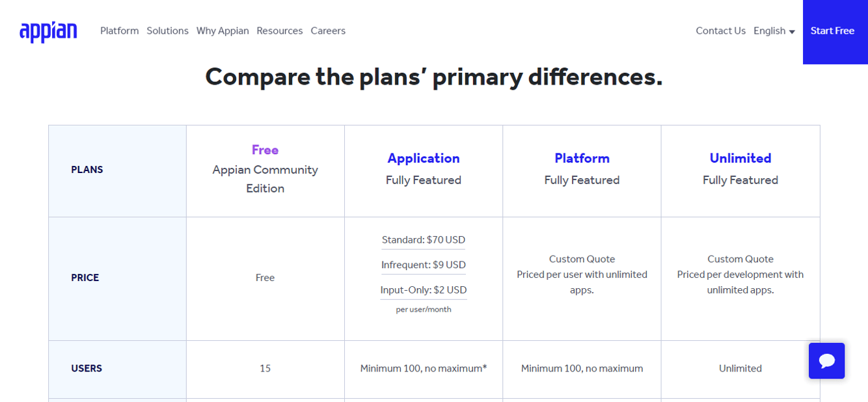Open the Resources menu
The width and height of the screenshot is (868, 402).
tap(280, 31)
